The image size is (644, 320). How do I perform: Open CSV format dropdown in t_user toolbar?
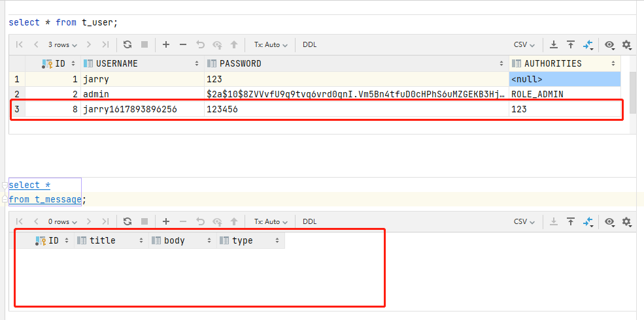[x=524, y=44]
